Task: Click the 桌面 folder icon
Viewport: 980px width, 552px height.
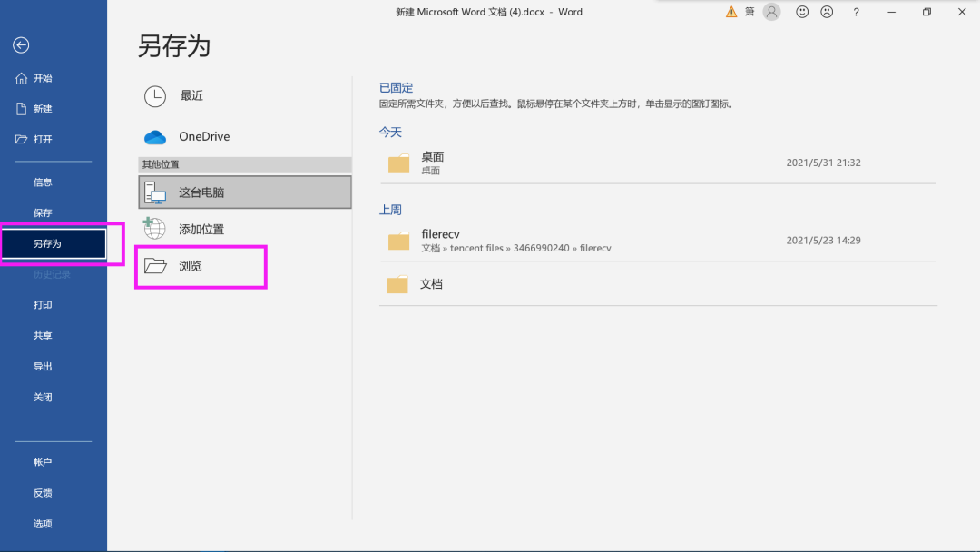Action: [398, 163]
